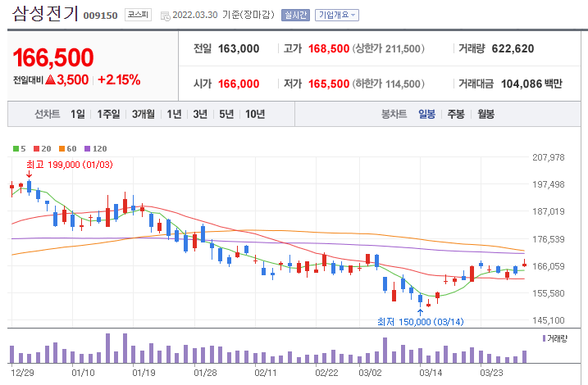The image size is (588, 385).
Task: Switch to the 일봉 candle chart
Action: 426,114
